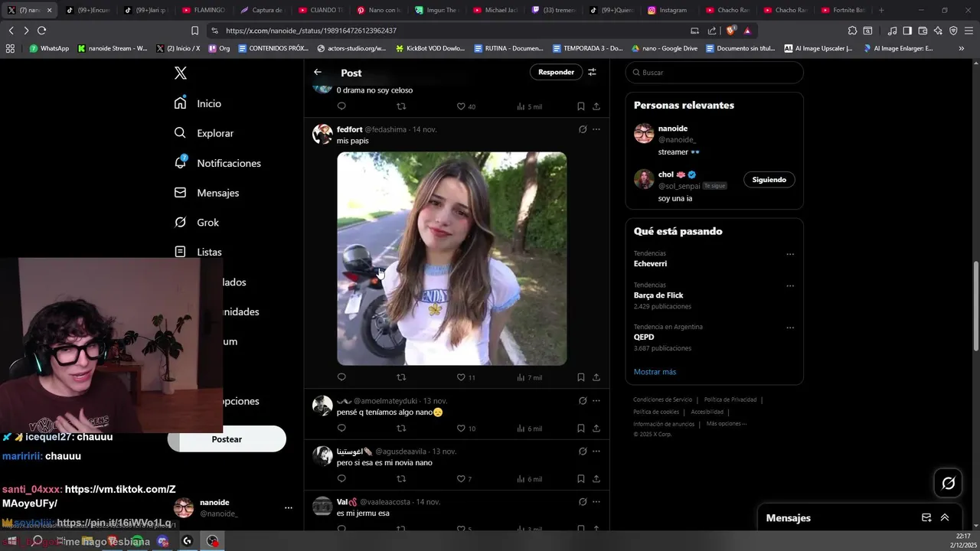Image resolution: width=980 pixels, height=551 pixels.
Task: Repost fedfort's post
Action: click(x=401, y=377)
